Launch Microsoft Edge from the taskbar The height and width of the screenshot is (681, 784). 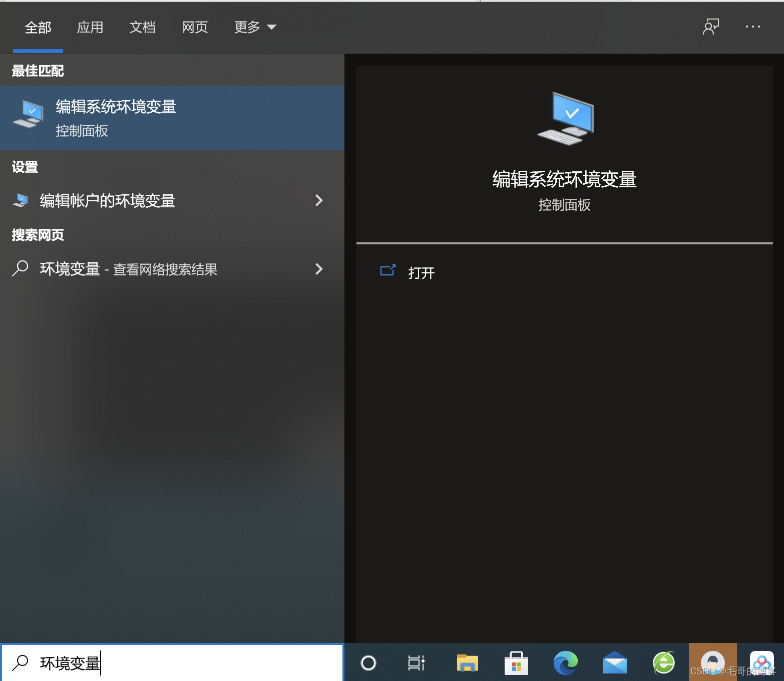[x=566, y=663]
